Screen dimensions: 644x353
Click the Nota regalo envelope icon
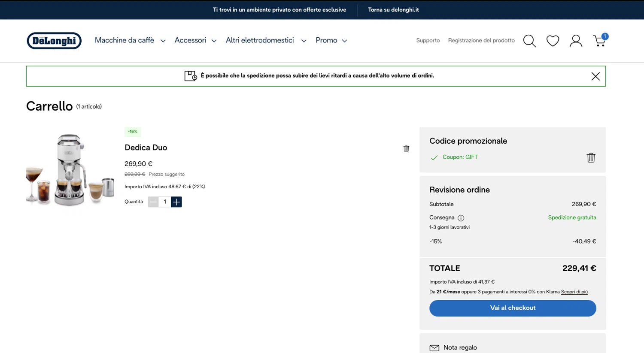tap(434, 348)
